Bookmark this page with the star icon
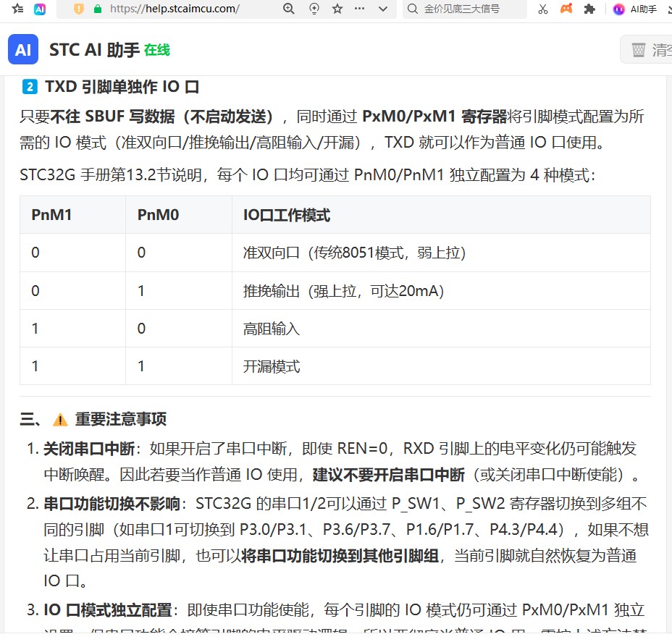 337,9
